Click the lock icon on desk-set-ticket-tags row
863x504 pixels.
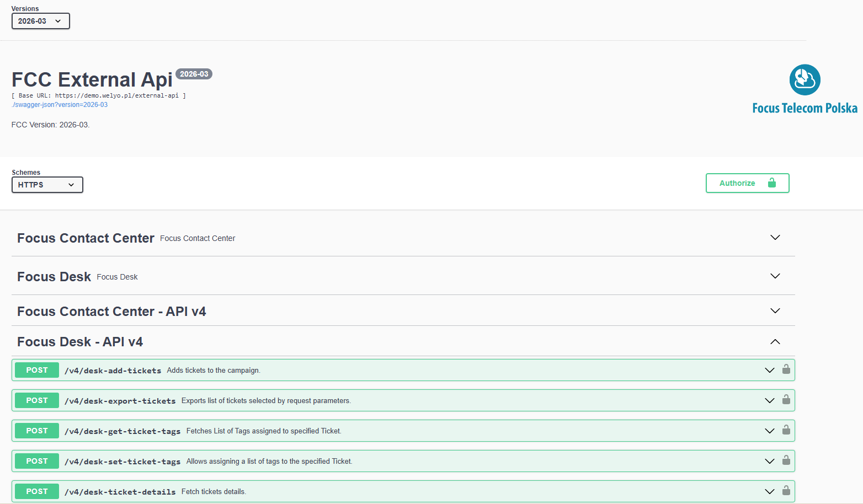[786, 460]
